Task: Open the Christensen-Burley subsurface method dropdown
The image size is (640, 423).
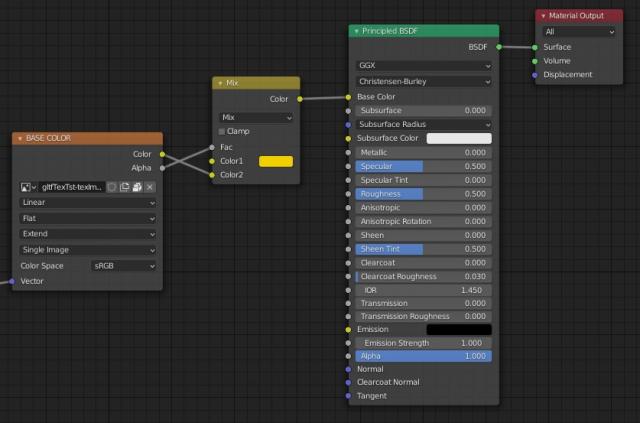Action: tap(424, 82)
